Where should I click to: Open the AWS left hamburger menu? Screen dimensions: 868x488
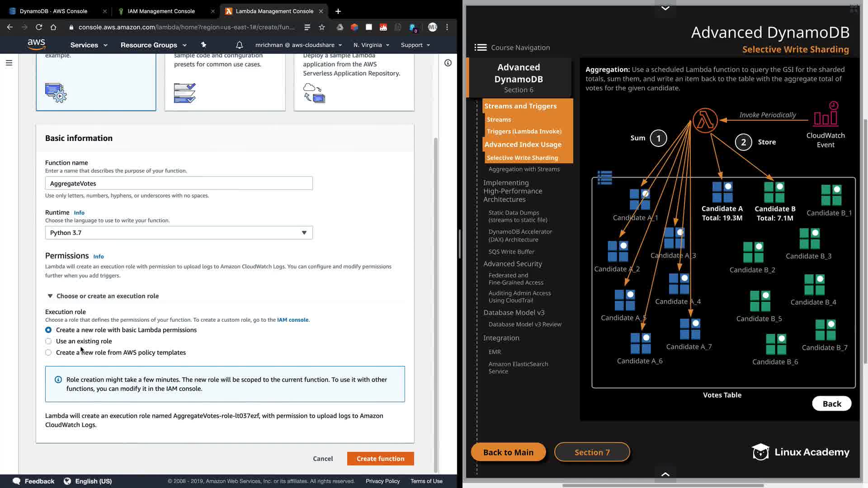click(x=9, y=63)
